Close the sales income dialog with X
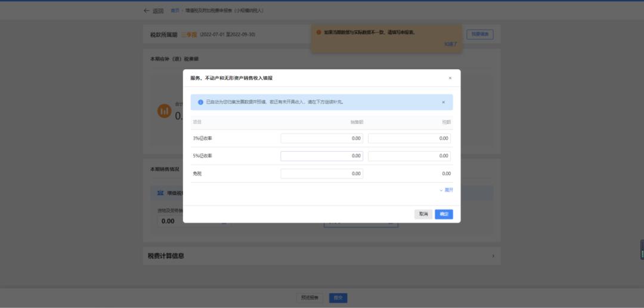Screen dimensions: 644x308 [450, 78]
